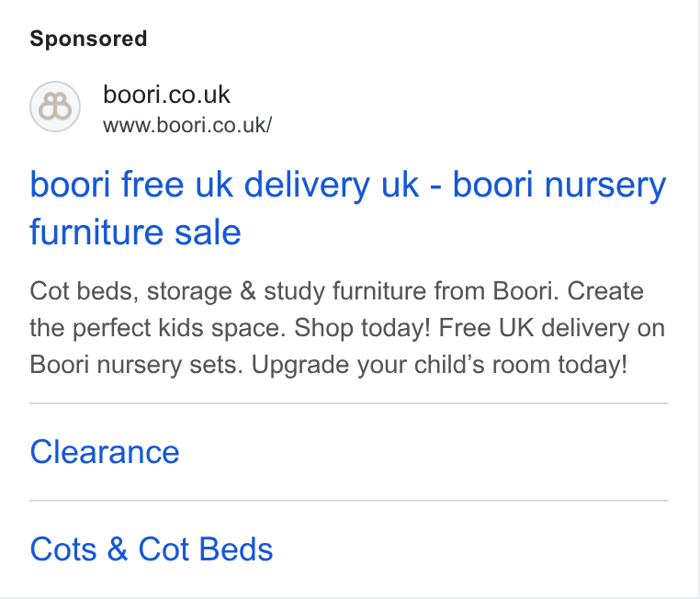Open the Cots & Cot Beds sitelink
Viewport: 700px width, 599px height.
(152, 548)
